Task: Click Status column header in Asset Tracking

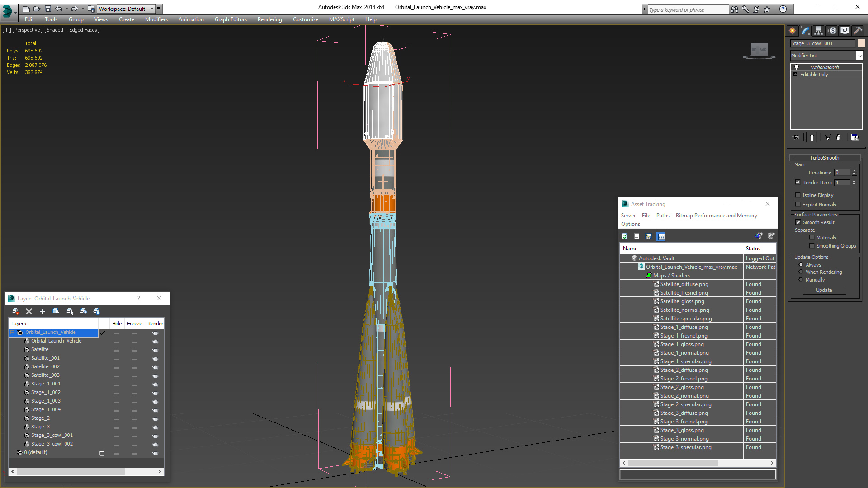Action: (759, 249)
